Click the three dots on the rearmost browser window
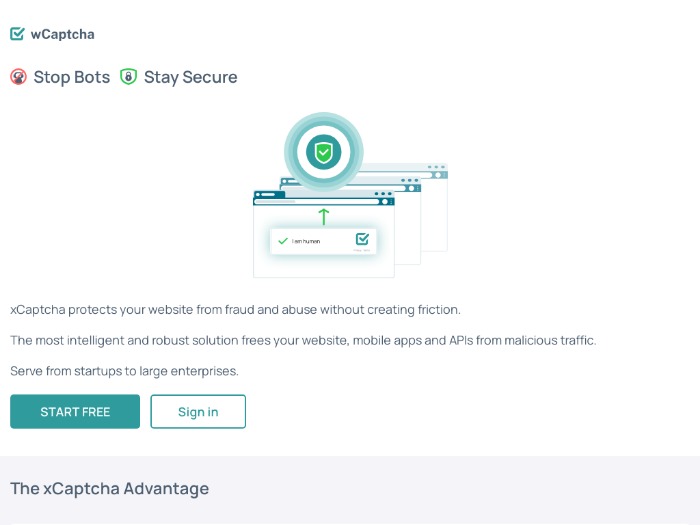This screenshot has width=700, height=525. coord(436,167)
